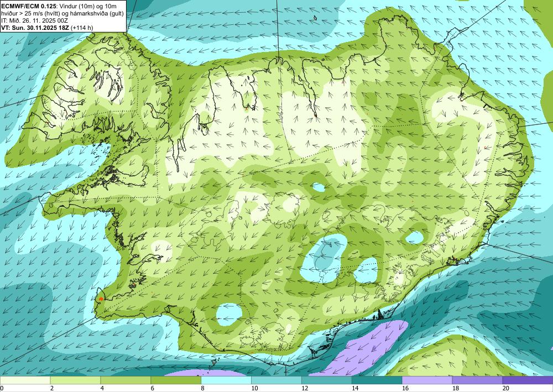
Task: Click the deep purple above-20 m/s legend swatch
Action: [x=528, y=380]
